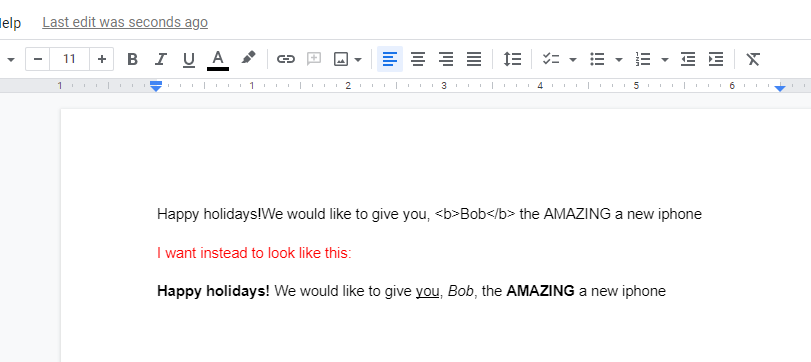Clear formatting
The image size is (811, 362).
[x=753, y=59]
